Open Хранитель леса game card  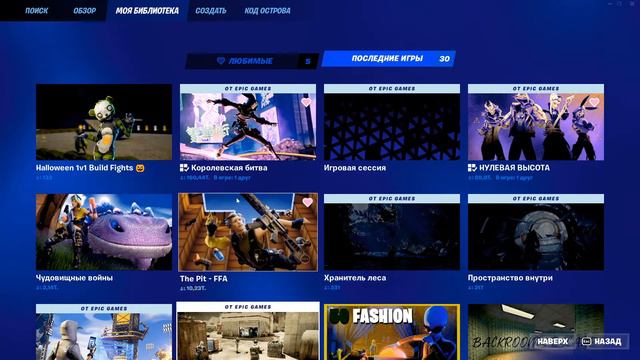pos(392,232)
